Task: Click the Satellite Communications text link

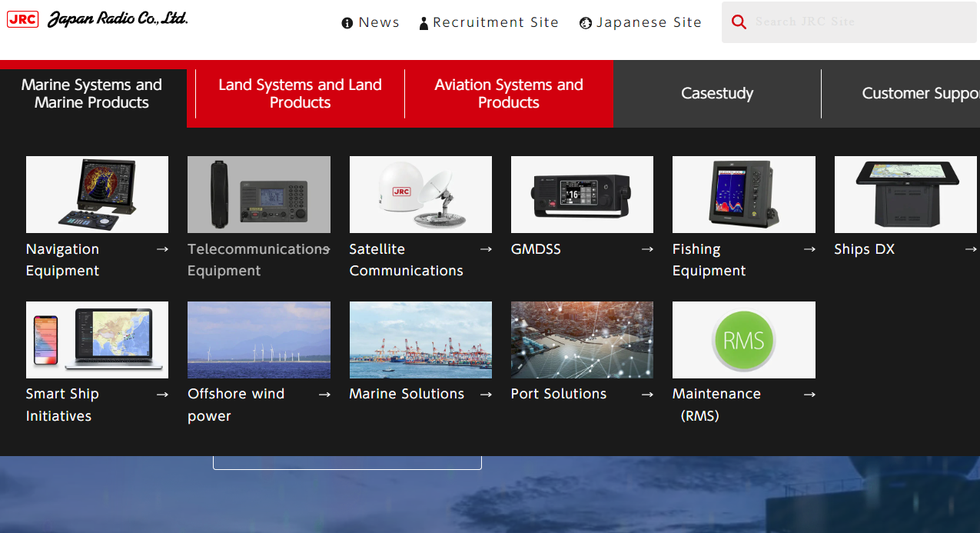Action: [407, 260]
